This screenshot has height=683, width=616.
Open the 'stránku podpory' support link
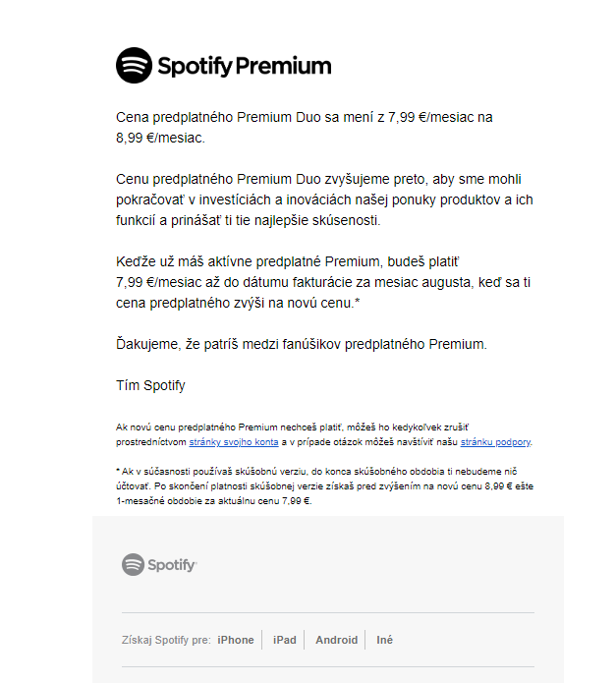coord(495,441)
